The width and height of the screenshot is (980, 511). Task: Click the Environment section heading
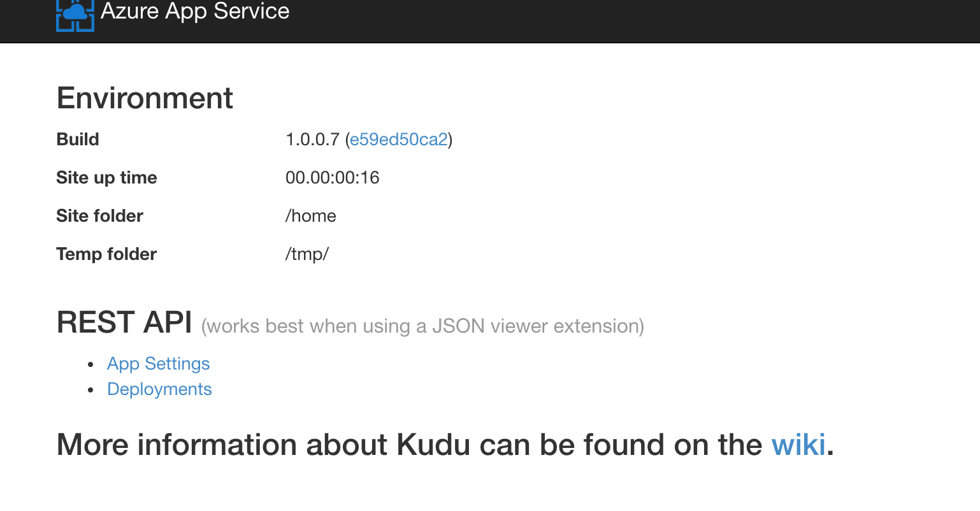(145, 98)
